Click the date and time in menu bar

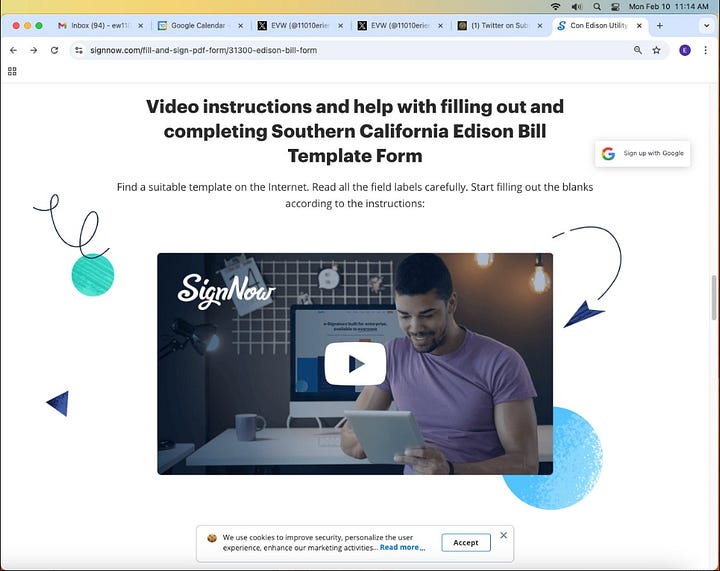tap(669, 6)
